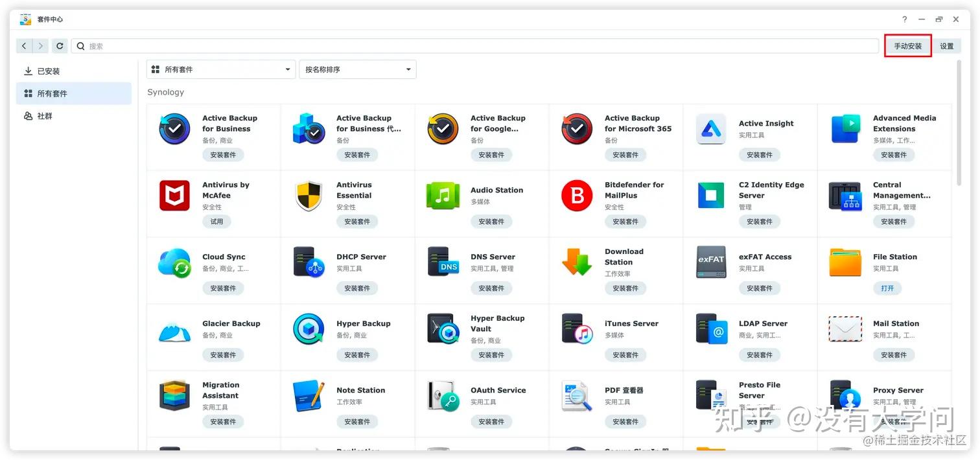Open the help question mark icon

coord(905,19)
